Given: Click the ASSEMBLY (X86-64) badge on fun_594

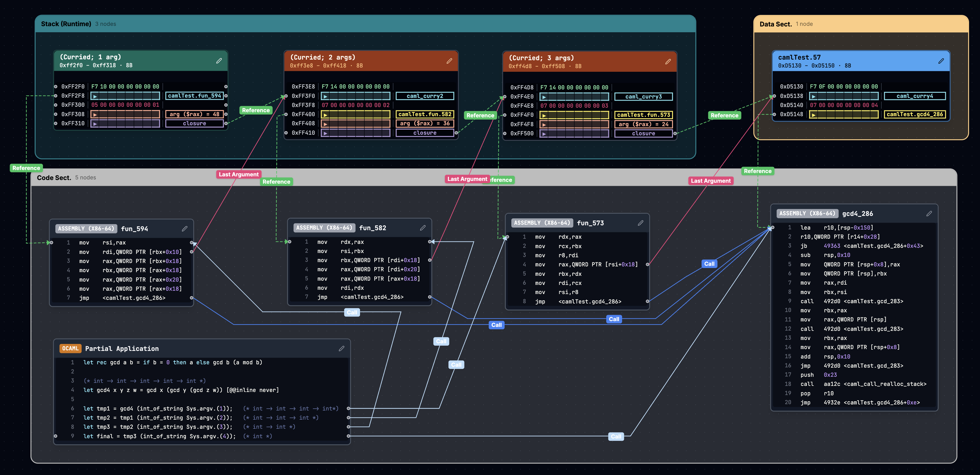Looking at the screenshot, I should click(86, 229).
